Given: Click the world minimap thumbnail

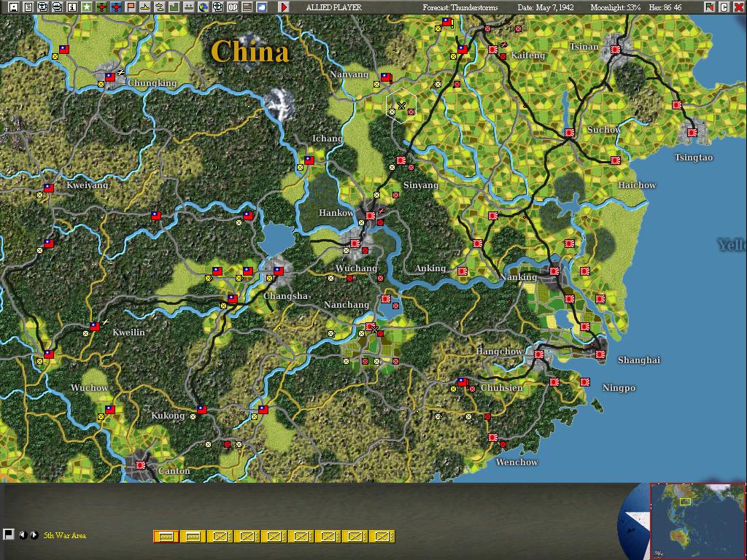Looking at the screenshot, I should tap(697, 521).
